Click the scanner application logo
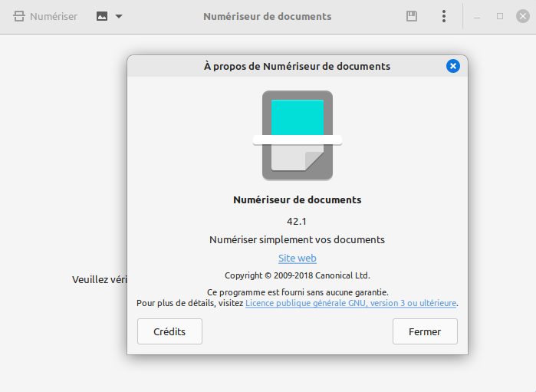 coord(298,135)
